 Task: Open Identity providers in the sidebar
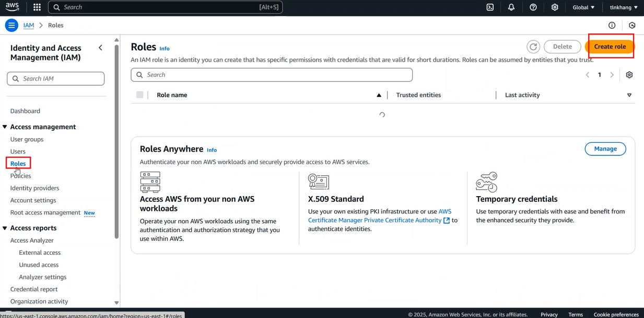[34, 188]
